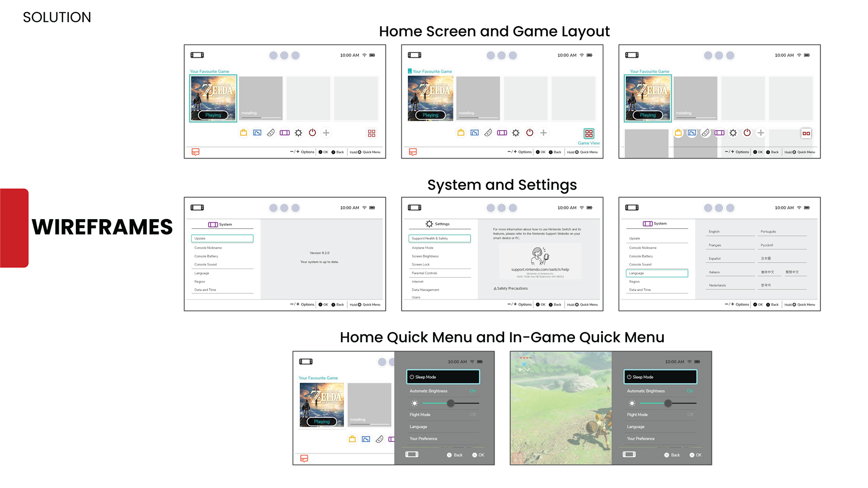This screenshot has height=488, width=868.
Task: Adjust brightness slider in home quick menu
Action: coord(451,403)
